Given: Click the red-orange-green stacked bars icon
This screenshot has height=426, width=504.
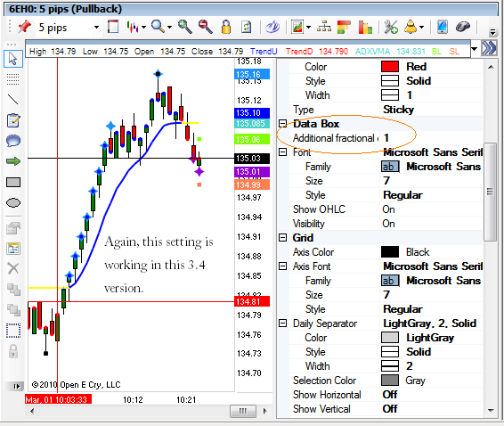Looking at the screenshot, I should (344, 27).
